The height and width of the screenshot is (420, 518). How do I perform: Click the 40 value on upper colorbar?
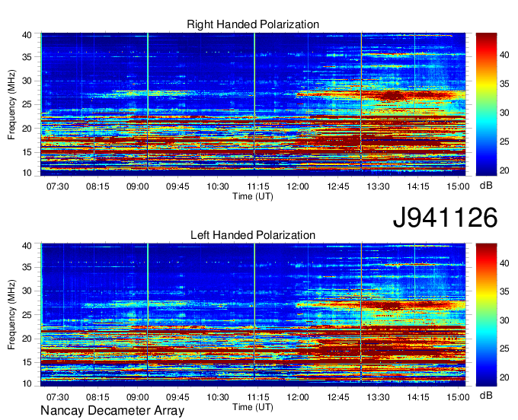tap(504, 55)
